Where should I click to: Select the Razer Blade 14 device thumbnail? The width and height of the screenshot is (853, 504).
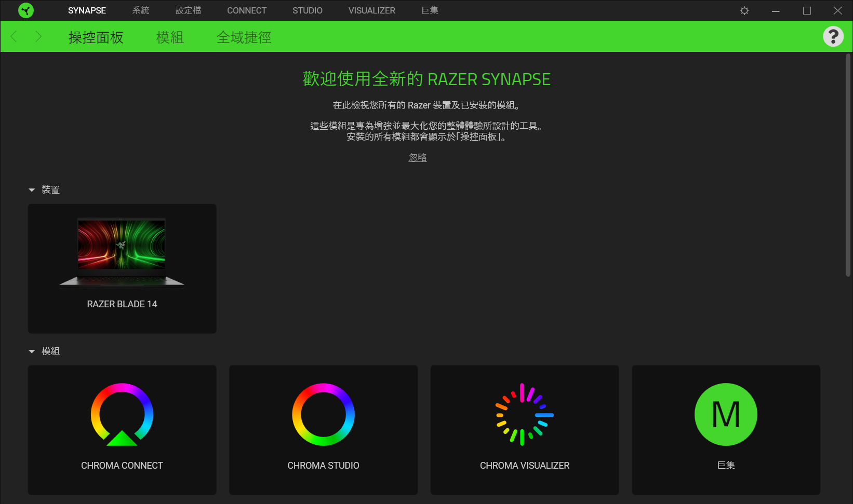click(122, 253)
